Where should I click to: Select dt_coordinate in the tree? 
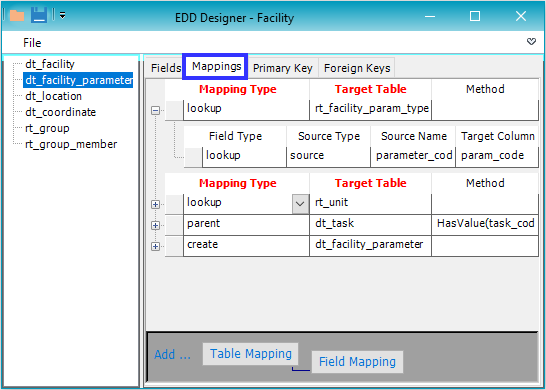(x=60, y=112)
